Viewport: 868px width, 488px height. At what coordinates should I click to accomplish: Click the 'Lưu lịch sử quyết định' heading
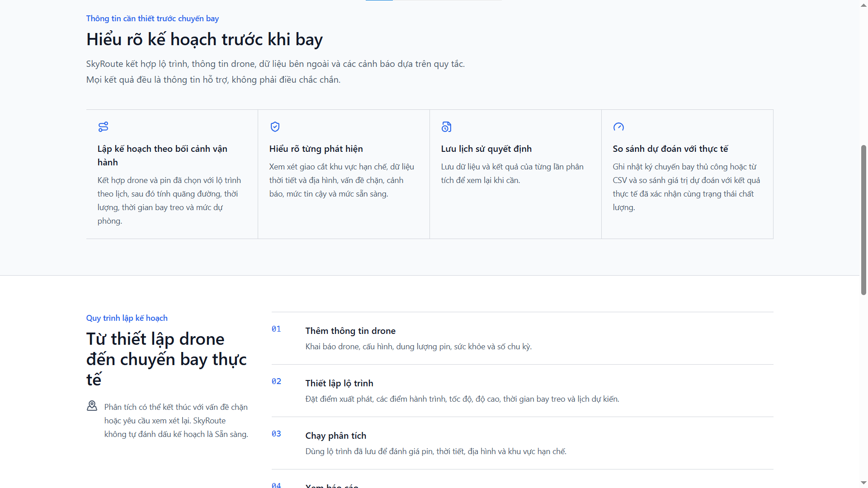tap(486, 149)
